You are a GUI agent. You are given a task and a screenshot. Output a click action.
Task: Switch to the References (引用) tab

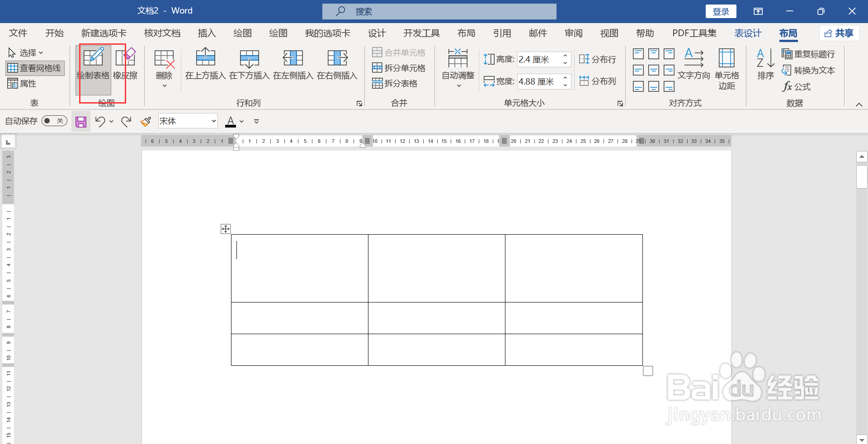(x=502, y=33)
